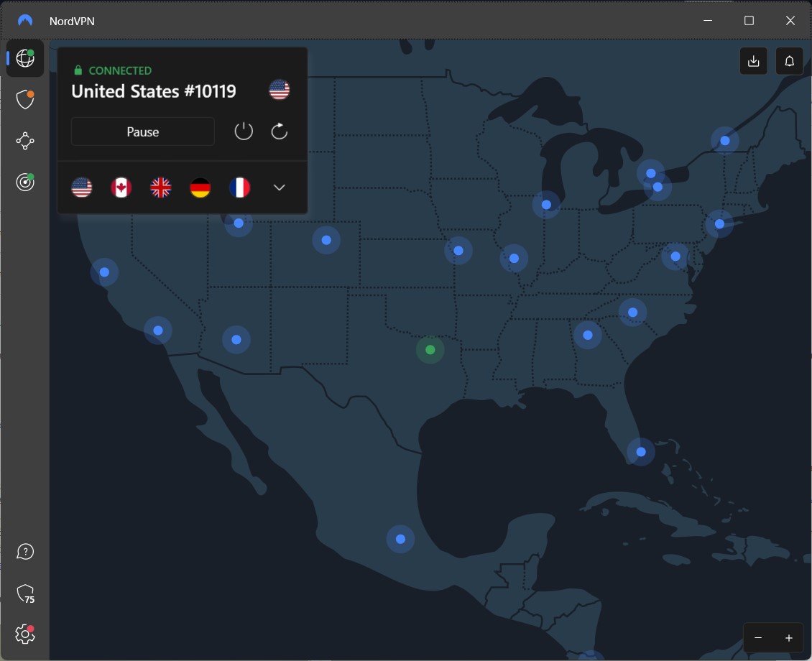The image size is (812, 661).
Task: Select the New York City server dot
Action: click(719, 224)
